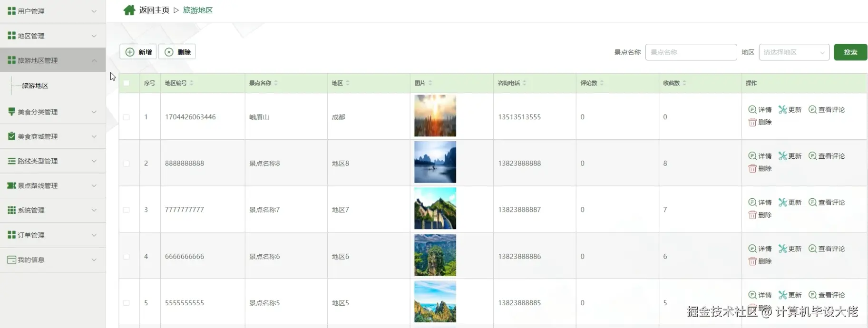Open the 请选择地区 dropdown

tap(794, 52)
